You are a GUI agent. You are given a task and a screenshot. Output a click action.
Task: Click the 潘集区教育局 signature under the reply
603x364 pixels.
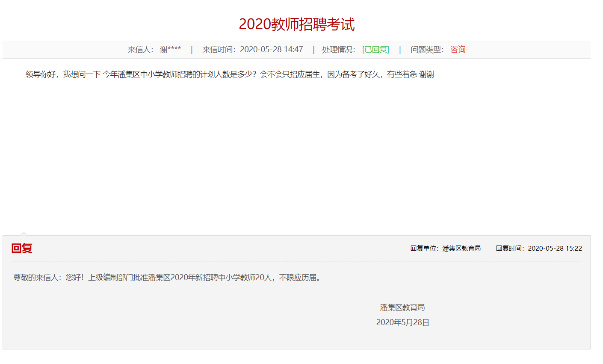pos(402,308)
